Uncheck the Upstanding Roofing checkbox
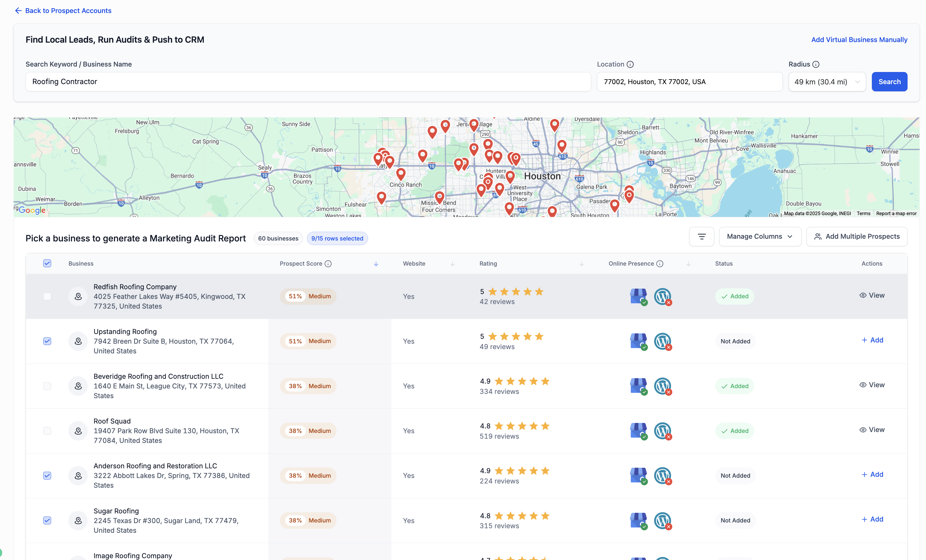This screenshot has height=560, width=926. [x=47, y=341]
